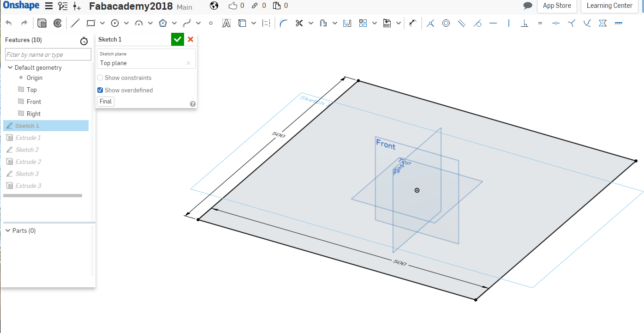Open the circle tool dropdown arrow
Screen dimensions: 644x333
tap(126, 23)
